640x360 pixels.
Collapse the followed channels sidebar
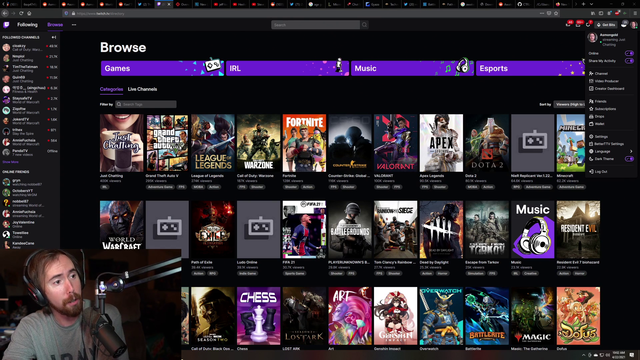tap(54, 37)
